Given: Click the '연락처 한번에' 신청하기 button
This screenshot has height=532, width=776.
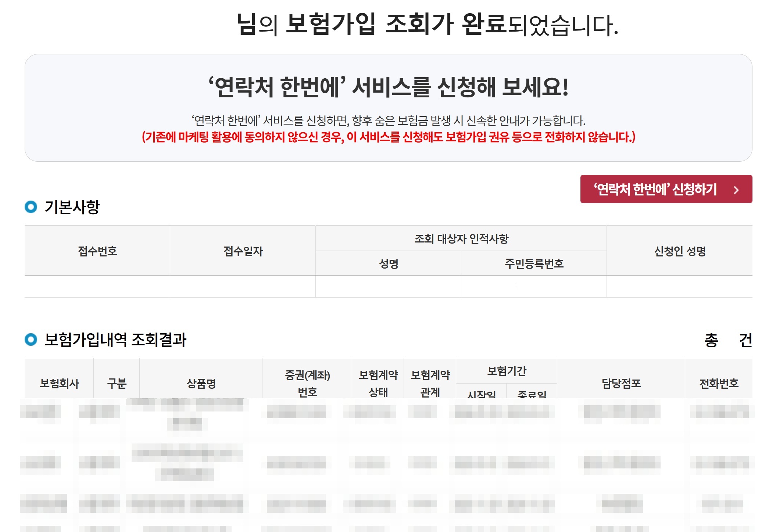Looking at the screenshot, I should pos(655,189).
